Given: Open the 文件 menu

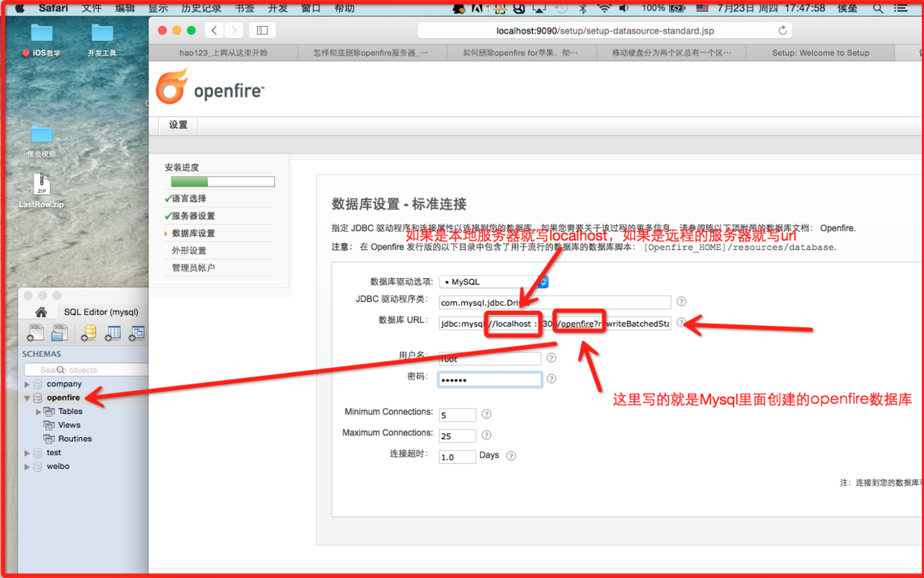Looking at the screenshot, I should coord(92,8).
